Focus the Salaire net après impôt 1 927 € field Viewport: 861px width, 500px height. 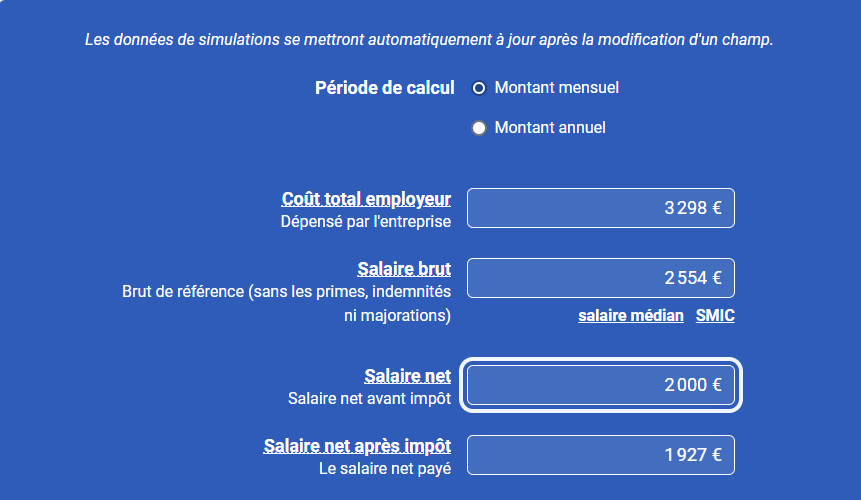point(601,455)
